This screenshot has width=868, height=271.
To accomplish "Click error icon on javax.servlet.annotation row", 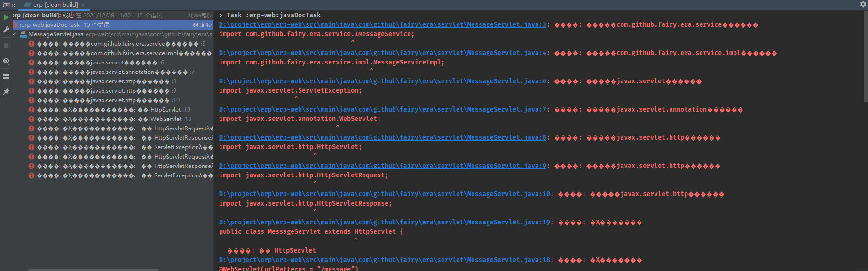I will (32, 72).
